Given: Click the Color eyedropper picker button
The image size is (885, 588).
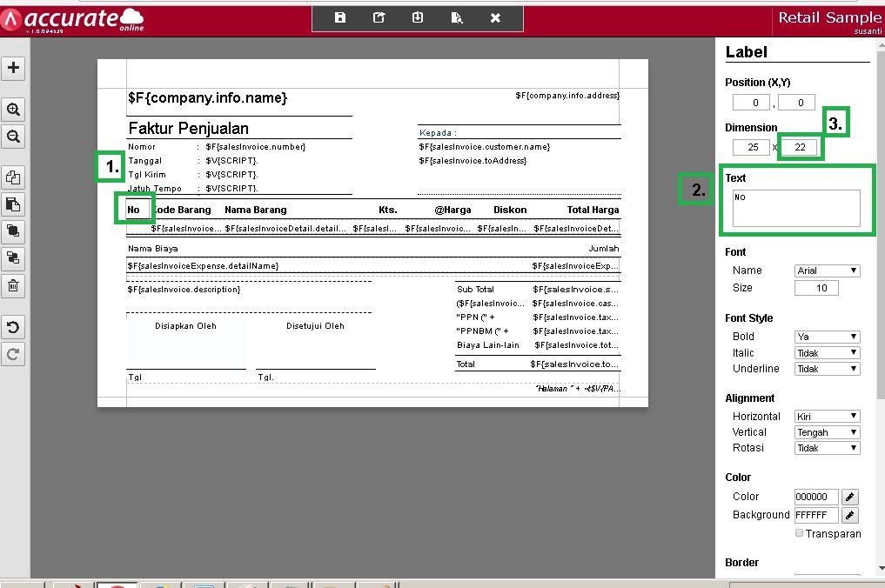Looking at the screenshot, I should click(x=850, y=497).
